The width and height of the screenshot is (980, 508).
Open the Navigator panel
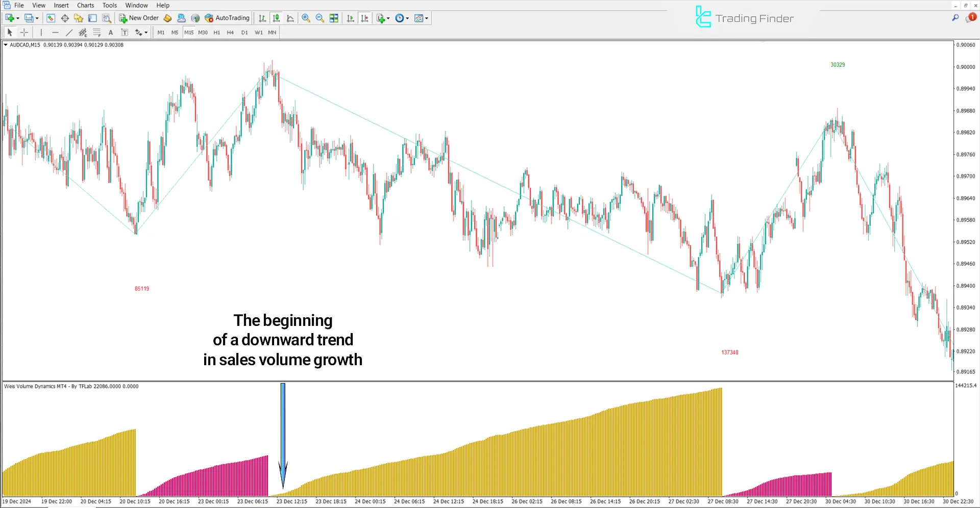pos(79,18)
